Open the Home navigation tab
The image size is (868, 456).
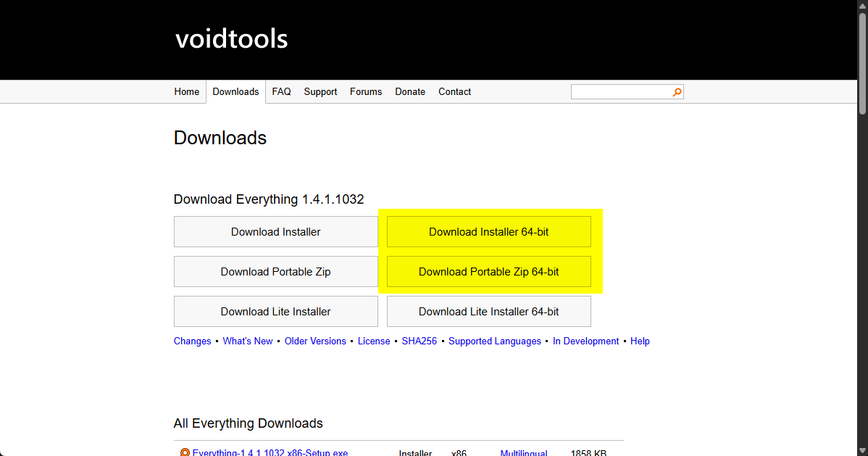pyautogui.click(x=186, y=92)
